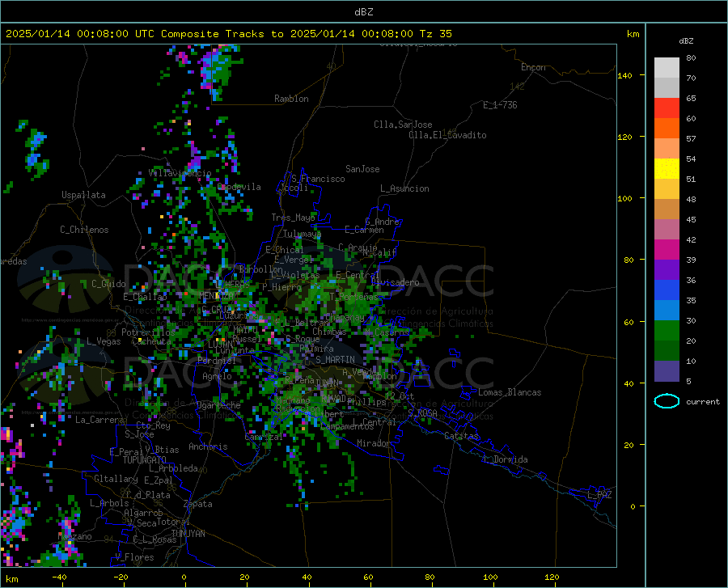This screenshot has width=728, height=588.
Task: Select the magenta 42-39 dBZ legend swatch
Action: click(667, 250)
